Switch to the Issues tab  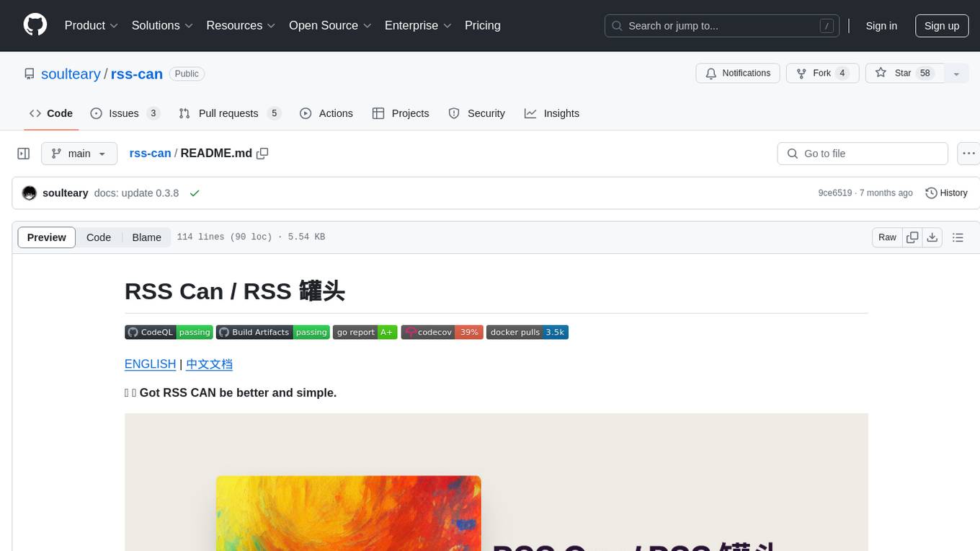125,113
